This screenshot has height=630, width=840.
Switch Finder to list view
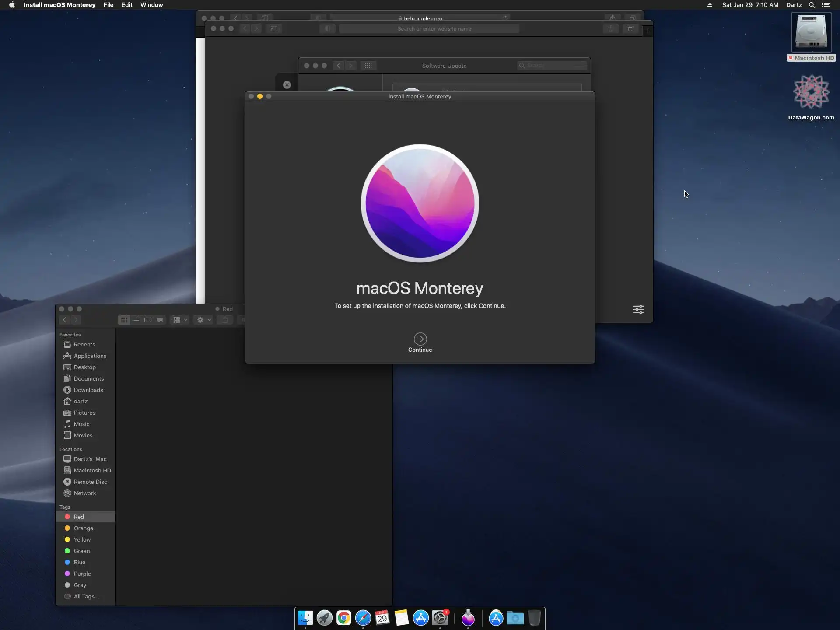click(136, 320)
